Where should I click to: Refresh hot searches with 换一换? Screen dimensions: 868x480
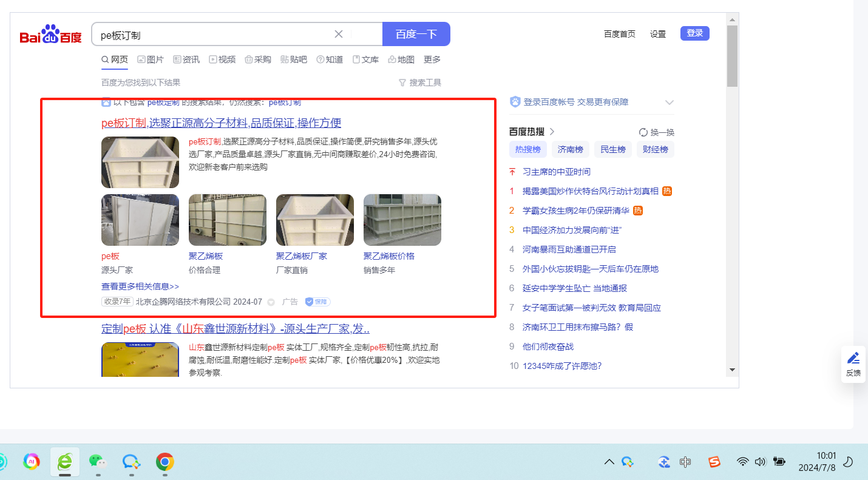click(657, 132)
